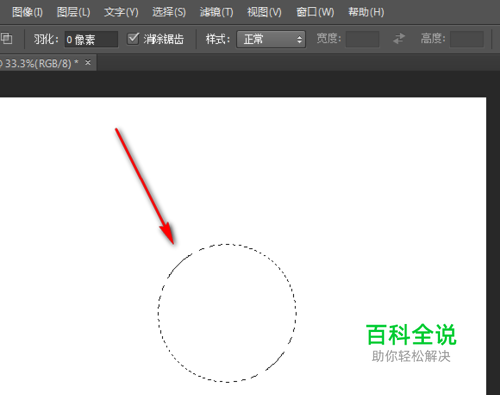
Task: Click the intersect selection mode icon
Action: click(x=6, y=39)
